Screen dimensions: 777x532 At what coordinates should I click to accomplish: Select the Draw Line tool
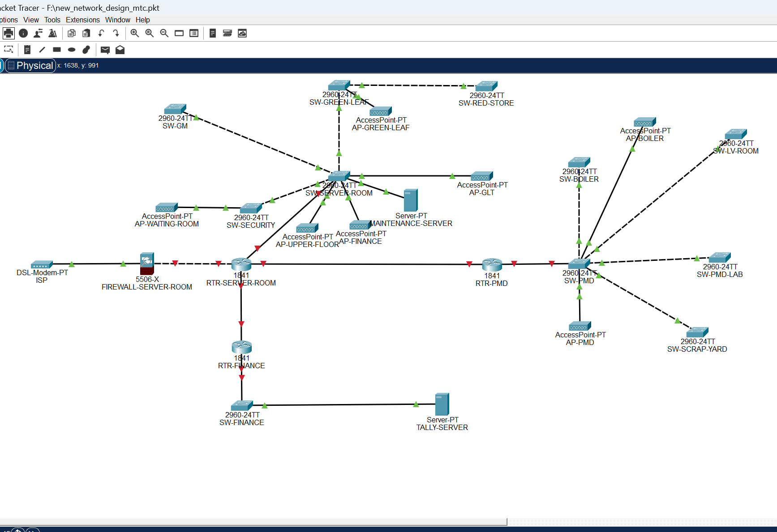[42, 50]
